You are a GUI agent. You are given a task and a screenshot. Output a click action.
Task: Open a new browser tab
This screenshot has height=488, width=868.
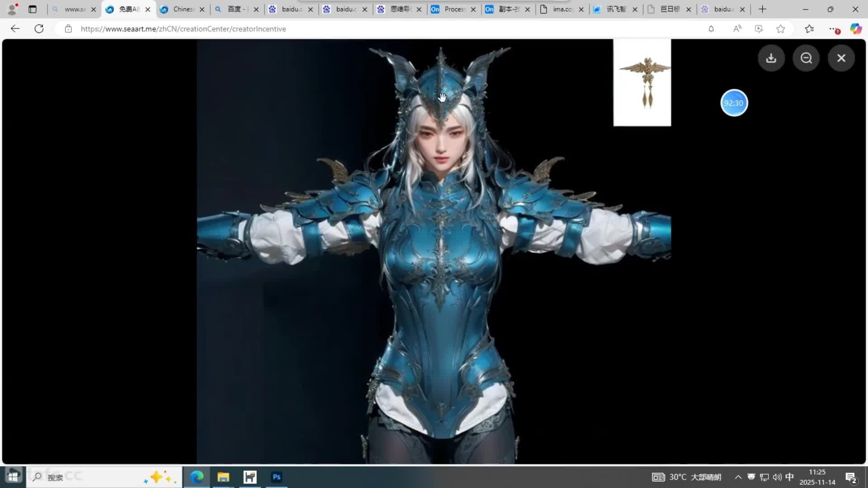click(762, 9)
